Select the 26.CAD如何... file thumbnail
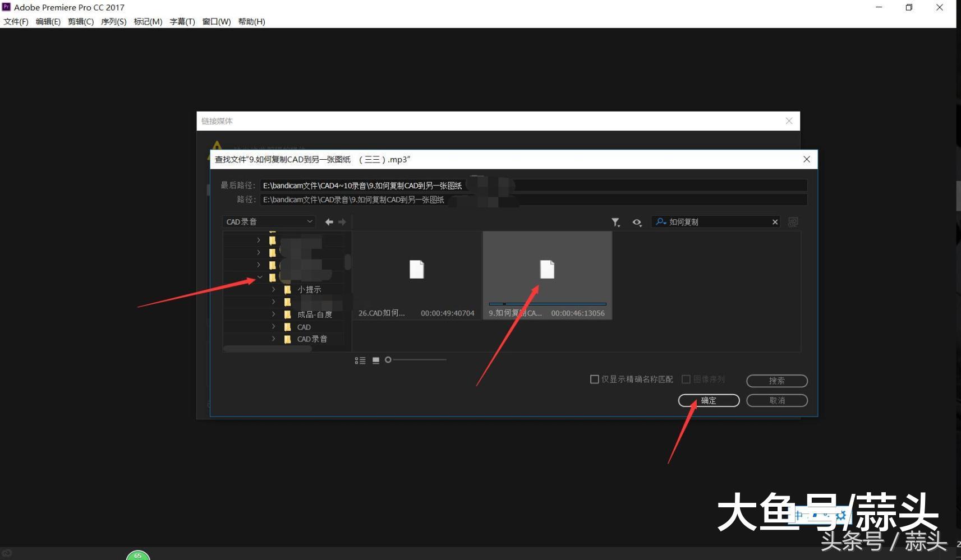The image size is (961, 560). (417, 276)
